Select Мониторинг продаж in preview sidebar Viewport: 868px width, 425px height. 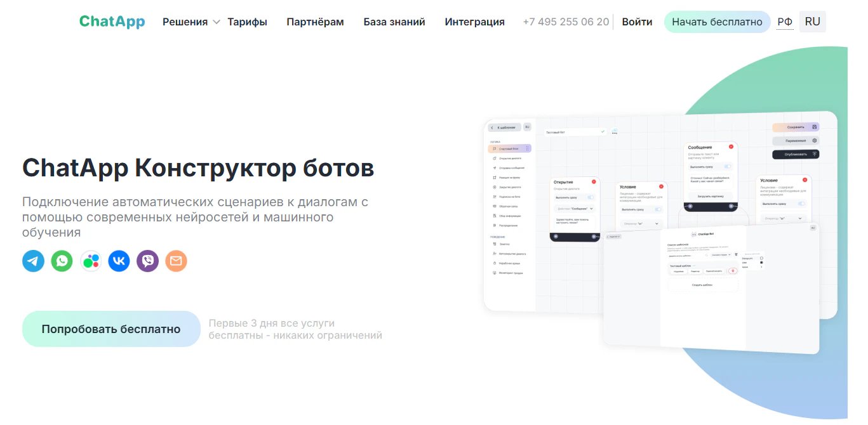tap(509, 273)
